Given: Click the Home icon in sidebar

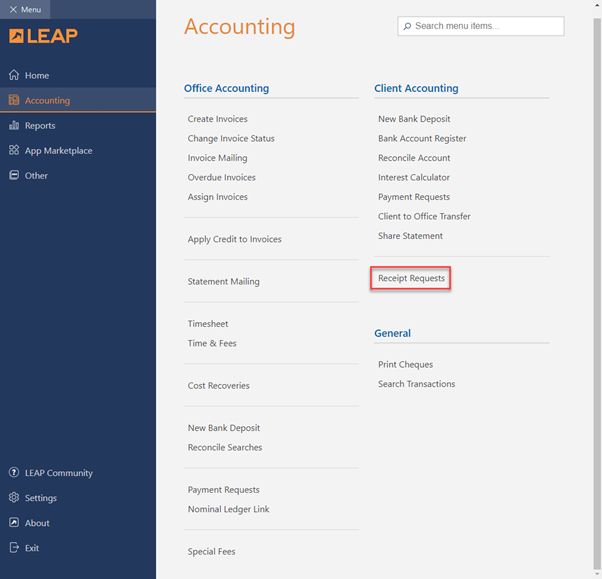Looking at the screenshot, I should 14,75.
